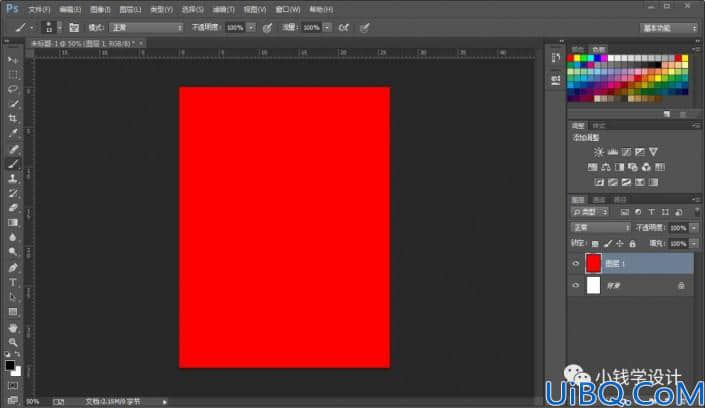The height and width of the screenshot is (408, 705).
Task: Select the Crop tool
Action: pyautogui.click(x=13, y=118)
